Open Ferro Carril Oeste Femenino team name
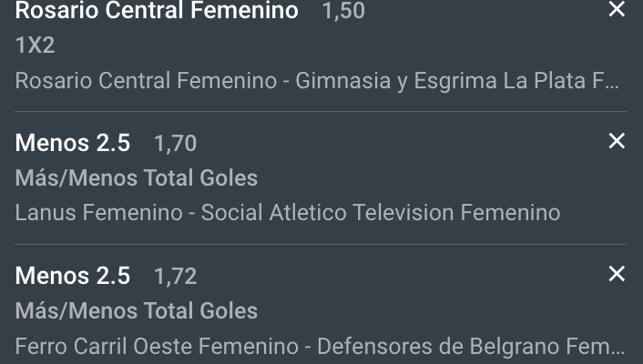This screenshot has width=643, height=364. click(157, 346)
